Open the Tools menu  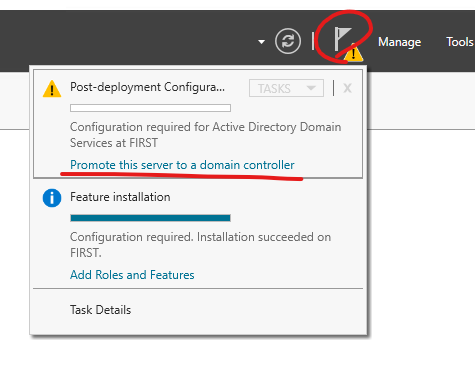point(460,42)
